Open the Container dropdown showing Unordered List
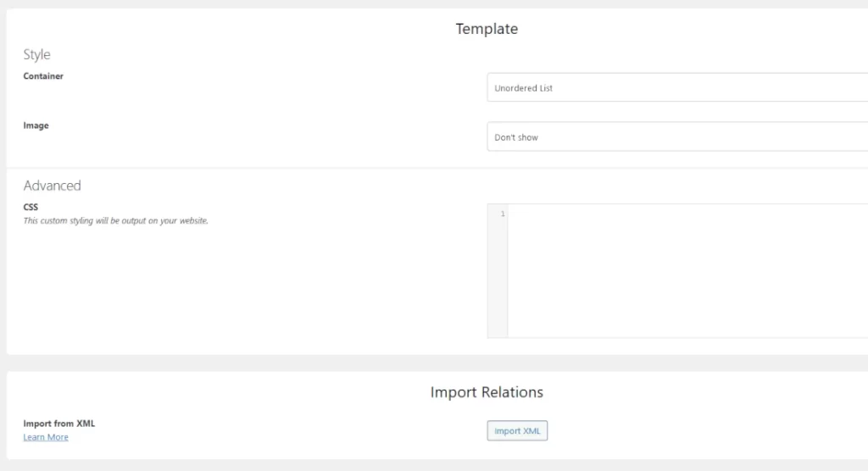This screenshot has width=868, height=471. tap(677, 87)
